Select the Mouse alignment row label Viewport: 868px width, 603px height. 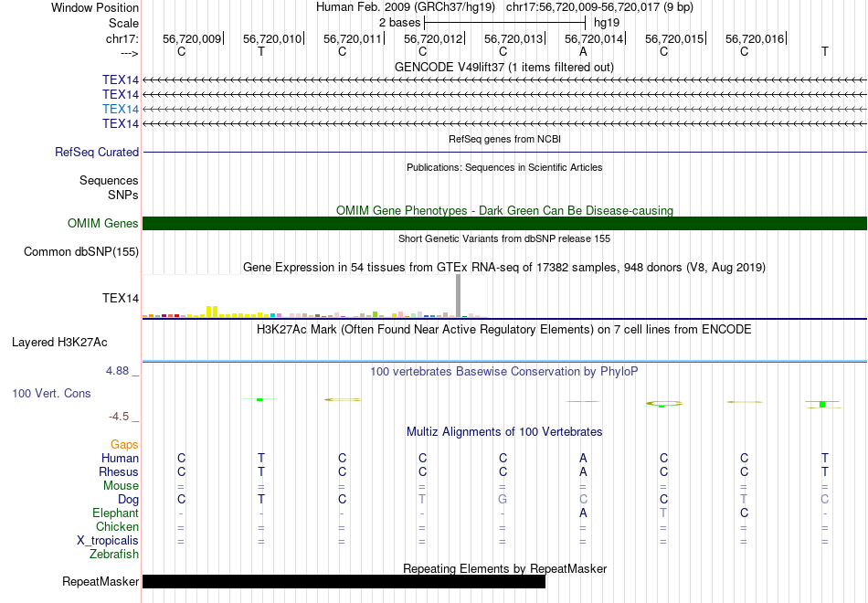click(x=121, y=486)
